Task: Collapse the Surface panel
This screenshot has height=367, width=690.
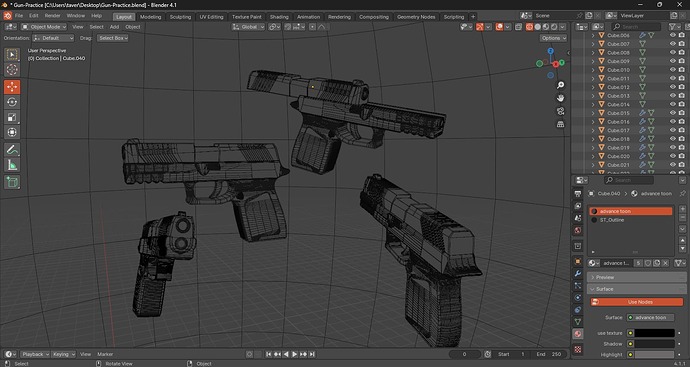Action: [637, 289]
